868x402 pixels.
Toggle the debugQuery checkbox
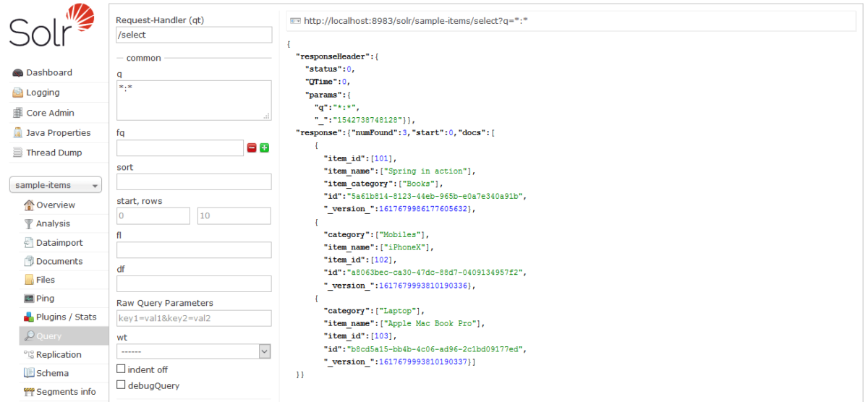121,385
